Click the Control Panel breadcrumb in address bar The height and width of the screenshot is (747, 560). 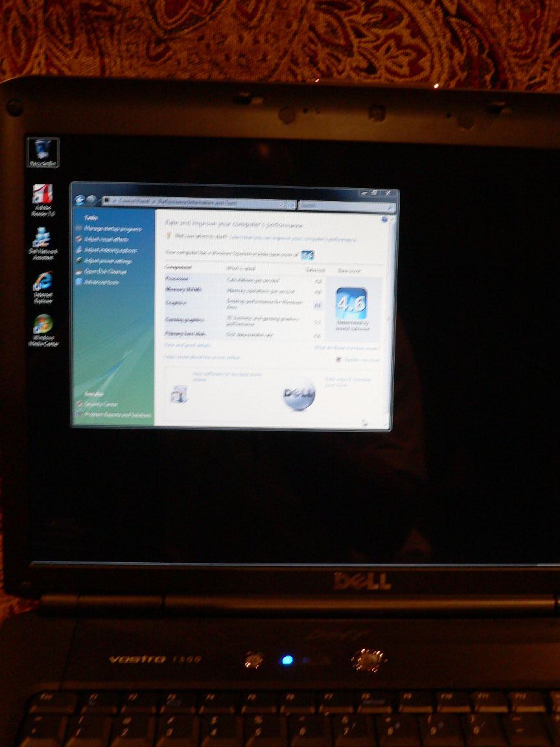tap(133, 201)
